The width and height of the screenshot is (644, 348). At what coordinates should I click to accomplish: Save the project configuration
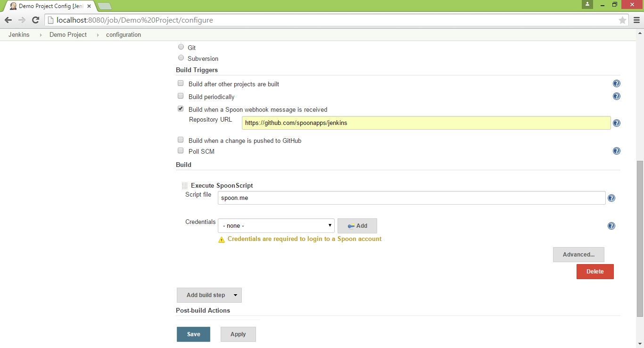tap(194, 334)
